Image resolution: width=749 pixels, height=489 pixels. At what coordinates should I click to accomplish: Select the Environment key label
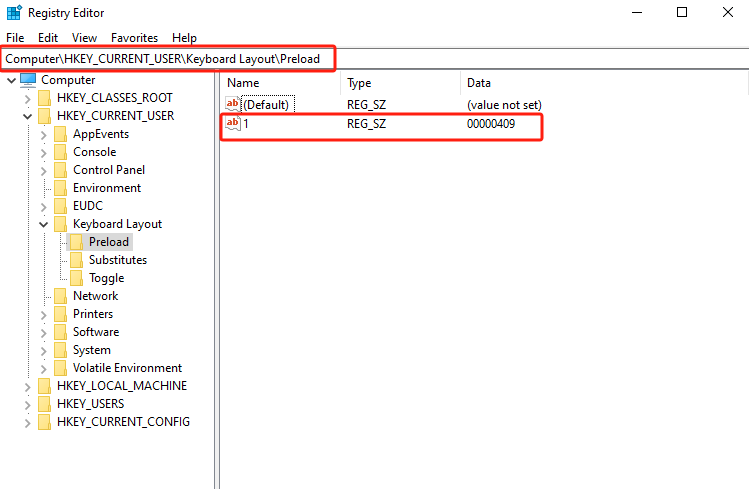107,188
